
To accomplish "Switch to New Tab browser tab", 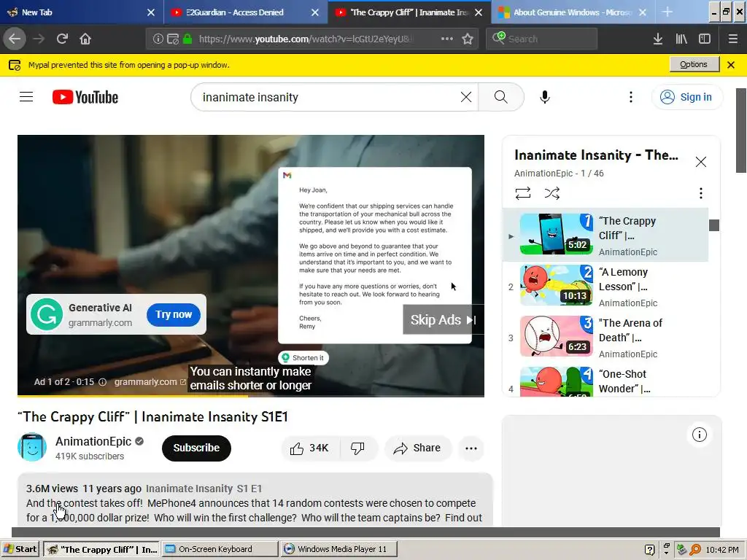I will (x=76, y=12).
